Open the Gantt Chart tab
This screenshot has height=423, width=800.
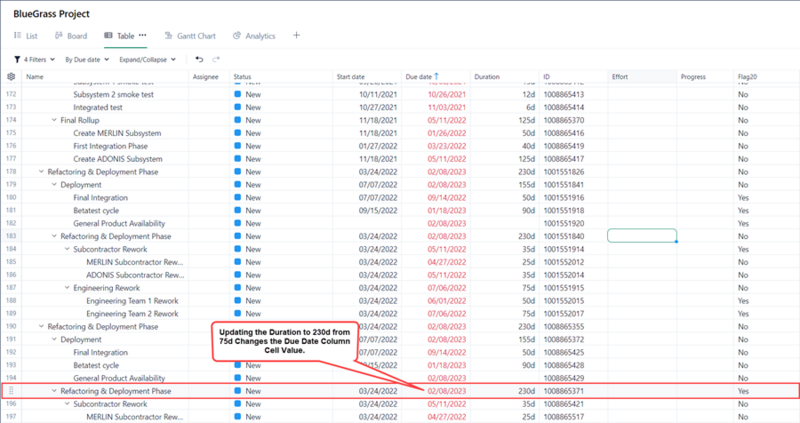tap(190, 36)
